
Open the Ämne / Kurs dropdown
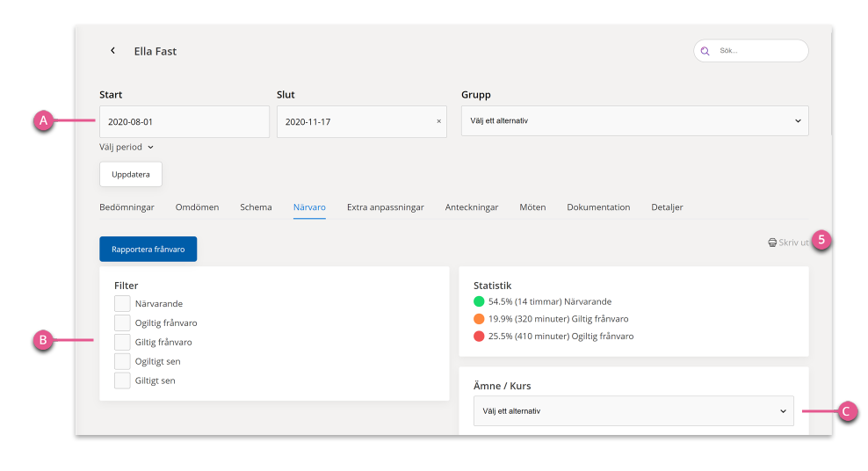click(633, 410)
